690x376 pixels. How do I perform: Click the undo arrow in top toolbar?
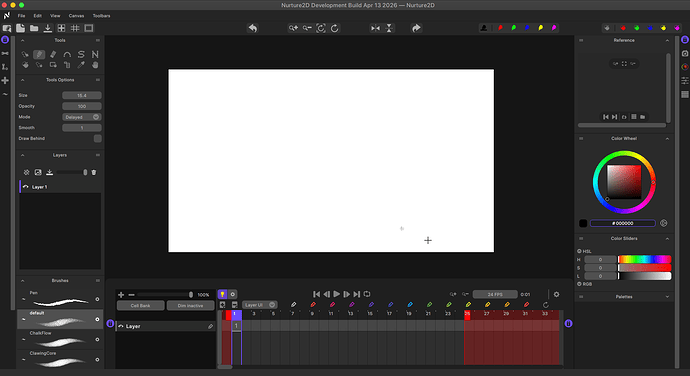pyautogui.click(x=253, y=28)
